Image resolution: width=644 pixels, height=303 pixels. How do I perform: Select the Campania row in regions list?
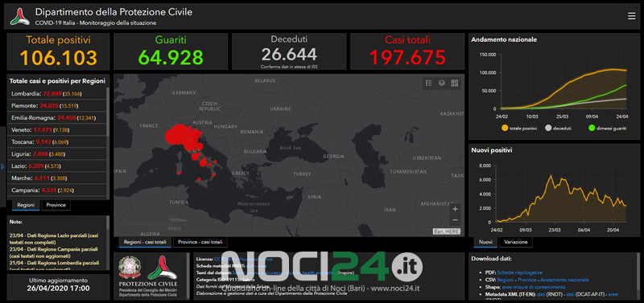57,190
